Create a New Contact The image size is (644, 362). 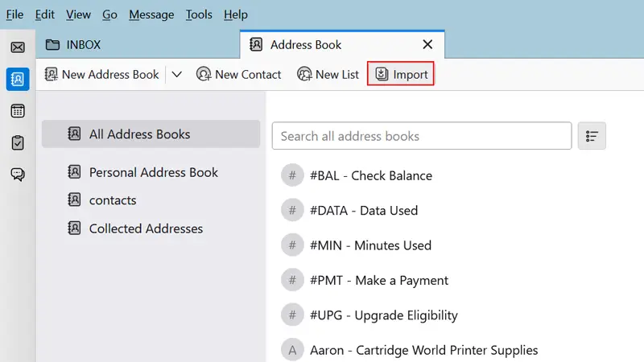(238, 74)
